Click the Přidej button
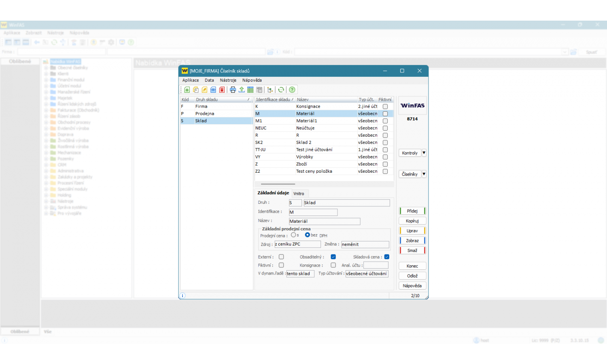Viewport: 607px width, 364px height. 412,211
